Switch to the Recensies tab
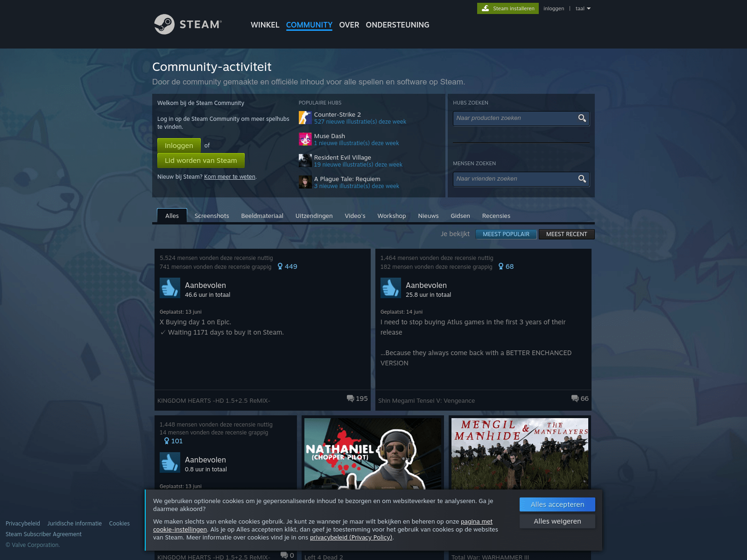Image resolution: width=747 pixels, height=560 pixels. coord(496,216)
